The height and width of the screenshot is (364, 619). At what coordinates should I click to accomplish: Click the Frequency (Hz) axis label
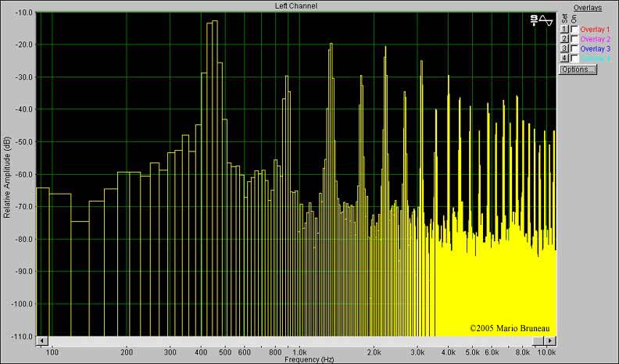(x=309, y=359)
